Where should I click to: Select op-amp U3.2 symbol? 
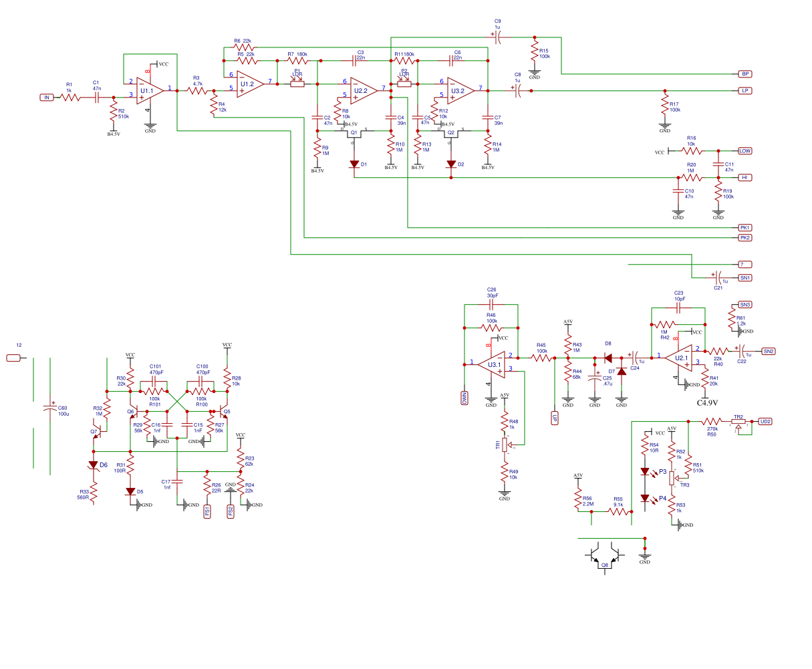point(457,88)
